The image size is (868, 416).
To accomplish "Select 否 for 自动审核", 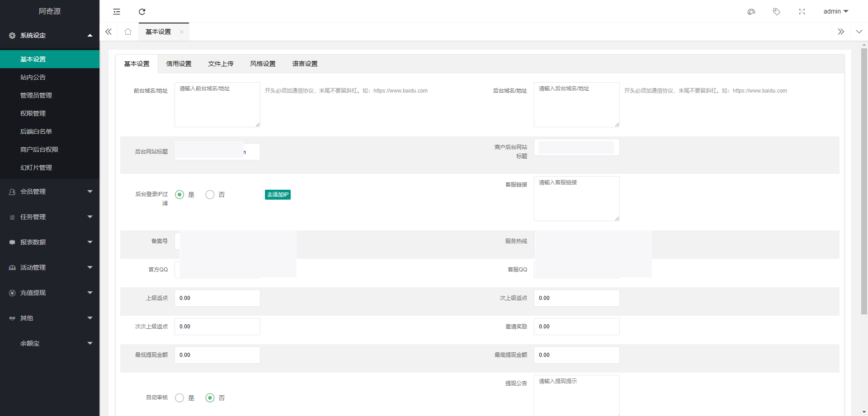I will pos(210,398).
